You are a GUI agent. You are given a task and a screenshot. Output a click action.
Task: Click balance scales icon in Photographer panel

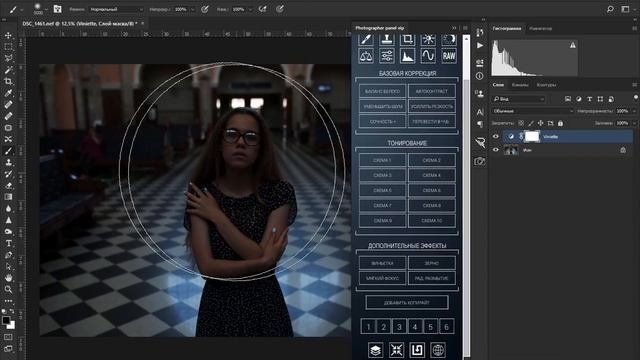point(366,56)
